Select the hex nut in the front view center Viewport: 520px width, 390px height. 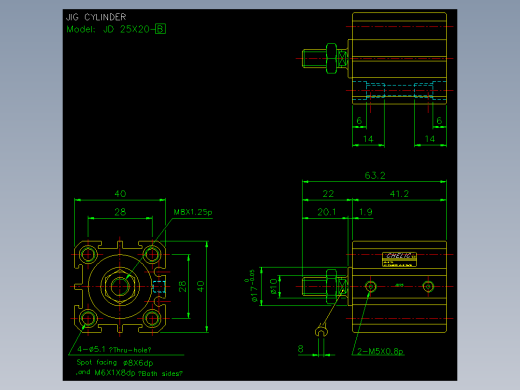pos(120,286)
